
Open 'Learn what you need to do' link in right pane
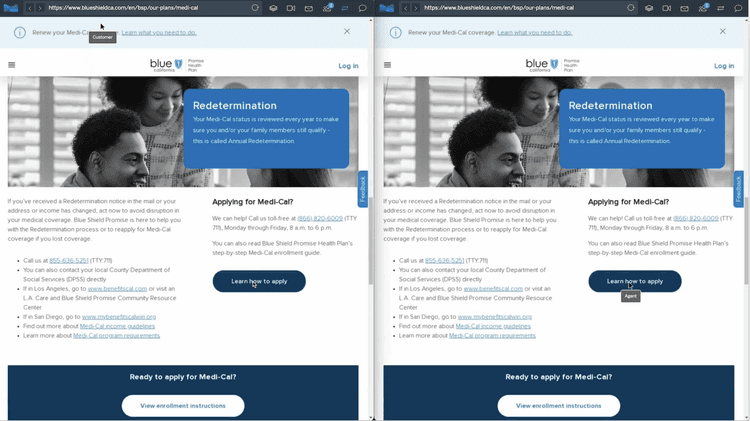click(x=534, y=32)
